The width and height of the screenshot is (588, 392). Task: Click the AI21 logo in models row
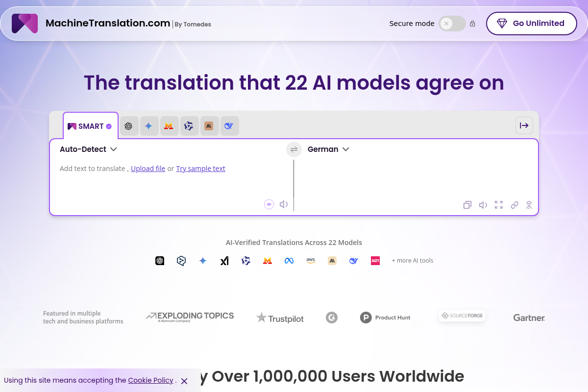click(375, 261)
